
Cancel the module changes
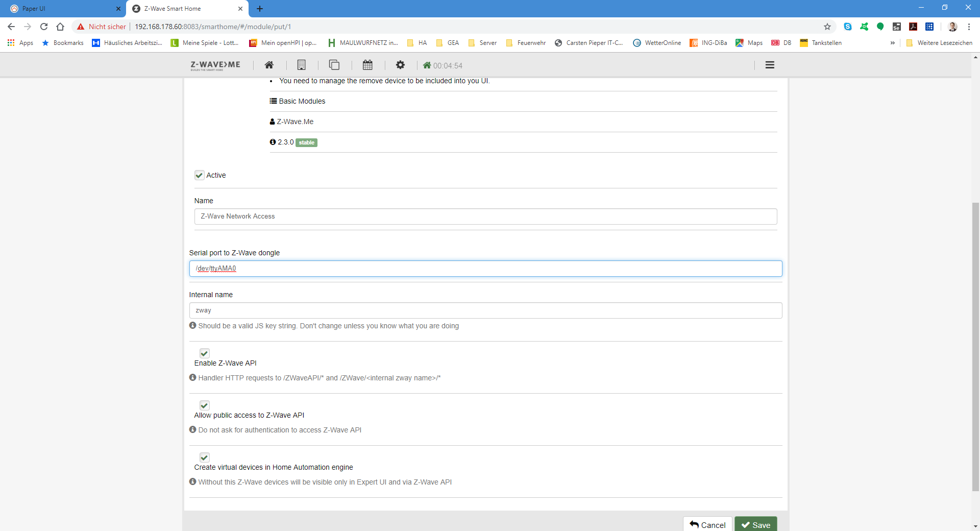[707, 524]
